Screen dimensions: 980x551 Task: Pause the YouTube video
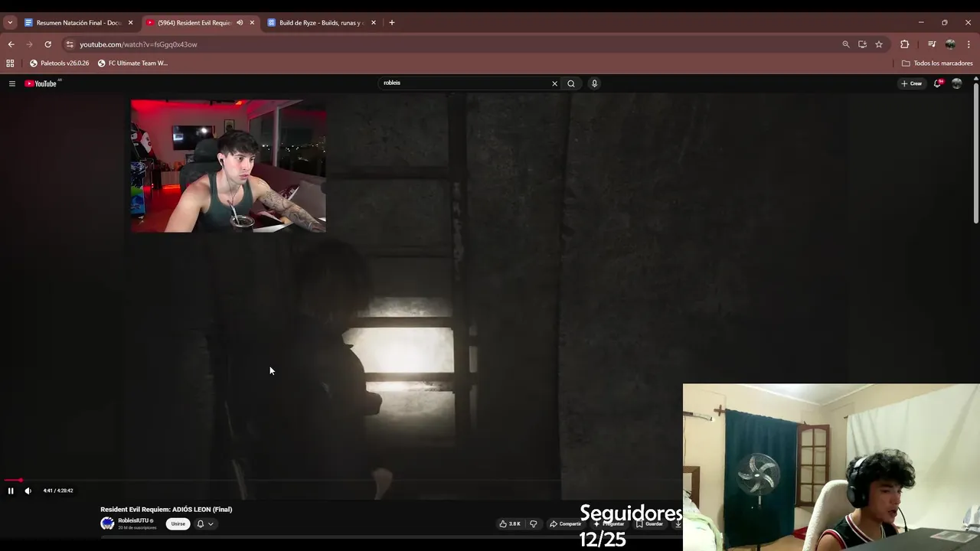coord(11,491)
